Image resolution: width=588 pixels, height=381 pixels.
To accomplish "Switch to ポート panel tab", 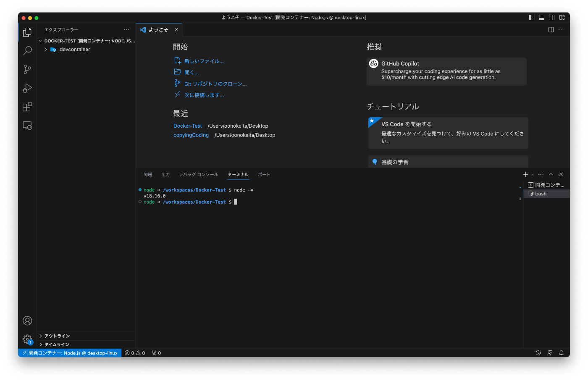I will [264, 175].
